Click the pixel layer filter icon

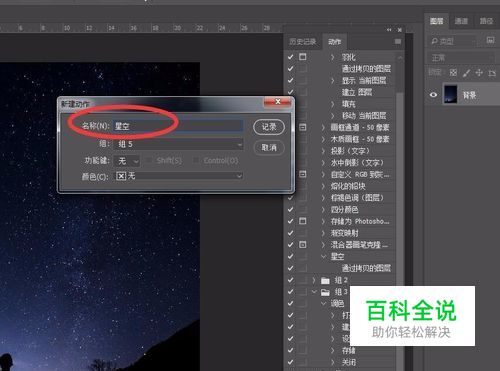[x=490, y=41]
